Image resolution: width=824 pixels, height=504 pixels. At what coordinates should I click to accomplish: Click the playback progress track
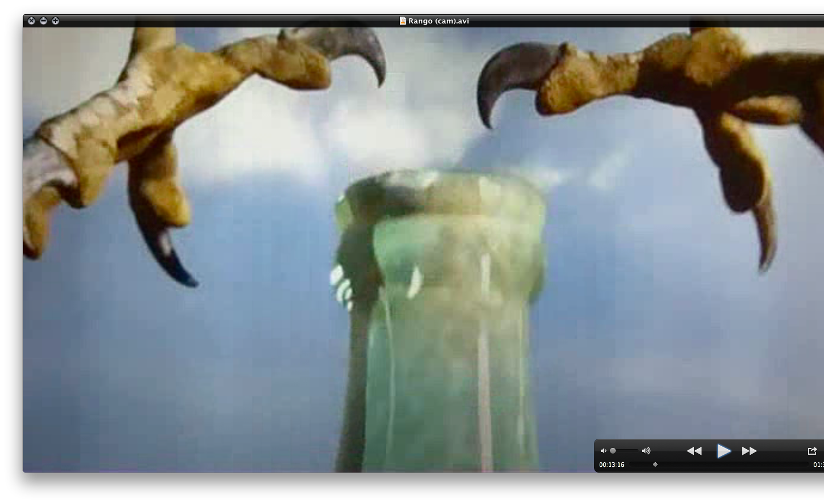click(719, 465)
